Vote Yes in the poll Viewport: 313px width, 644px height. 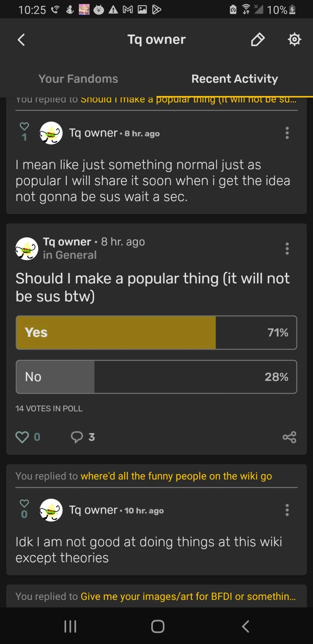[156, 333]
